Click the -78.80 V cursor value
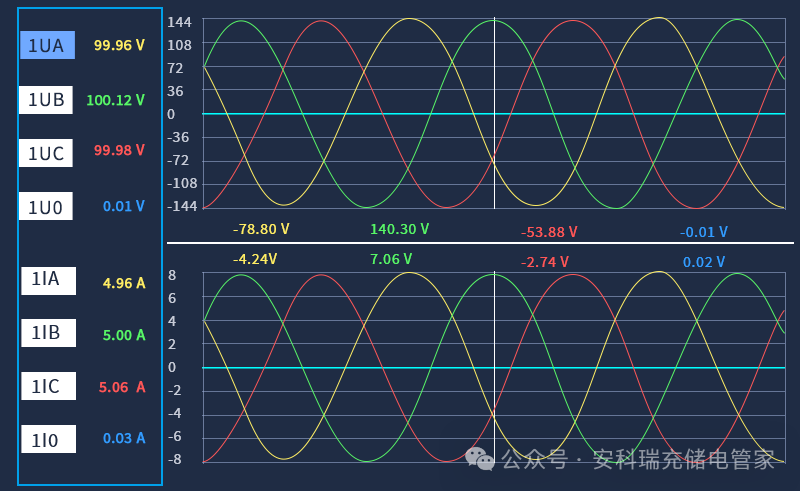This screenshot has height=491, width=800. click(x=261, y=229)
